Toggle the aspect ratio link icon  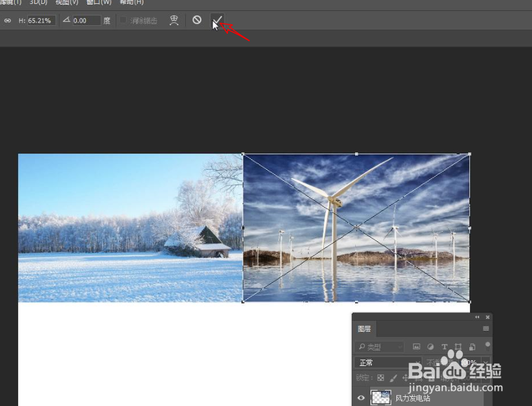pyautogui.click(x=7, y=21)
